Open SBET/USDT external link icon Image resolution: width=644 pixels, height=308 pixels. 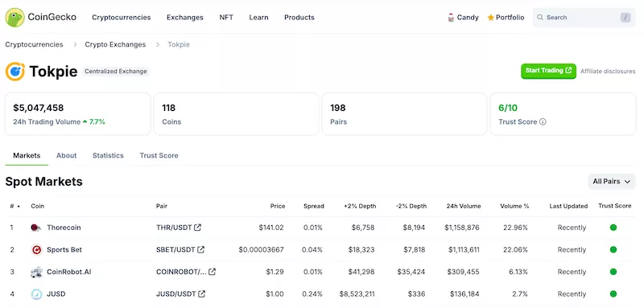coord(200,249)
